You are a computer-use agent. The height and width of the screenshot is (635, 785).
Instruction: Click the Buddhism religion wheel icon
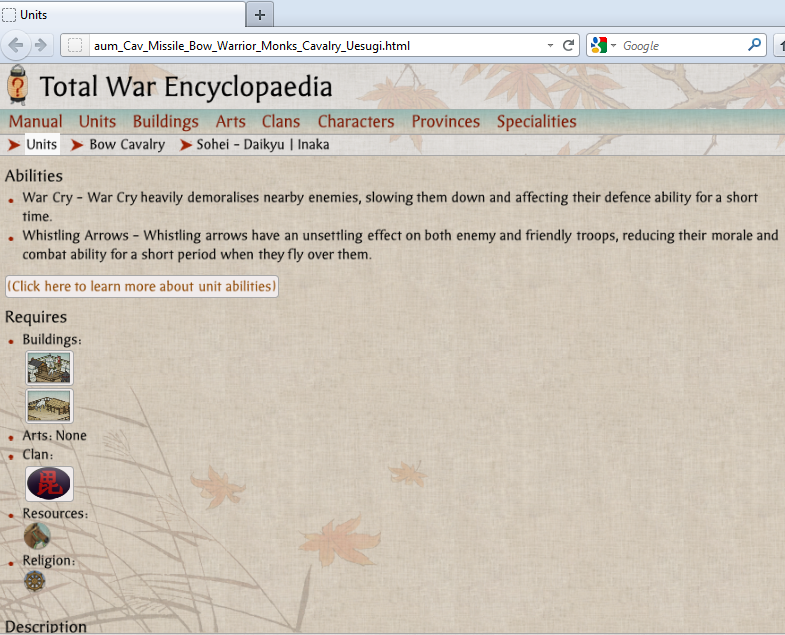click(x=35, y=581)
